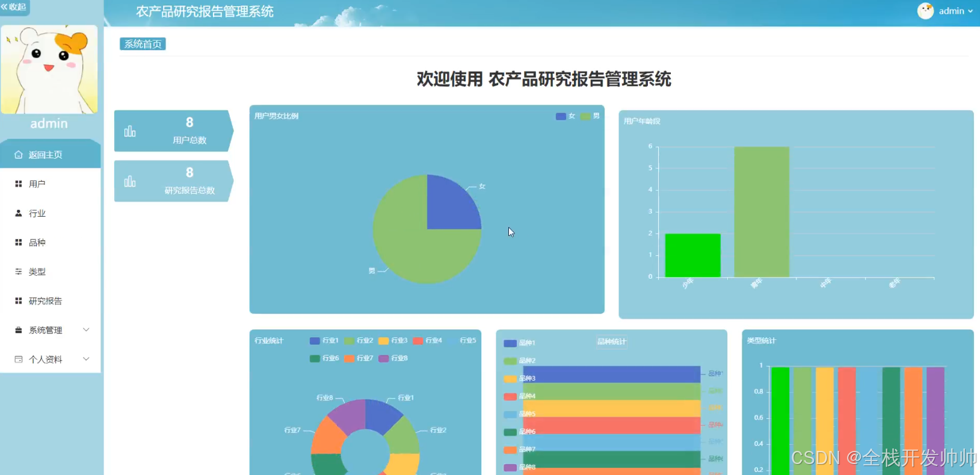980x475 pixels.
Task: Click the 类型统计 chart title
Action: [761, 341]
